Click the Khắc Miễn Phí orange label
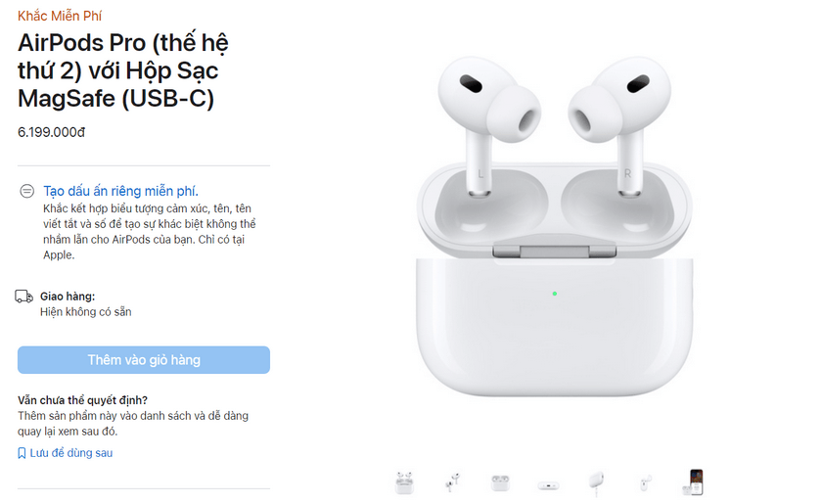Image resolution: width=822 pixels, height=504 pixels. click(60, 16)
